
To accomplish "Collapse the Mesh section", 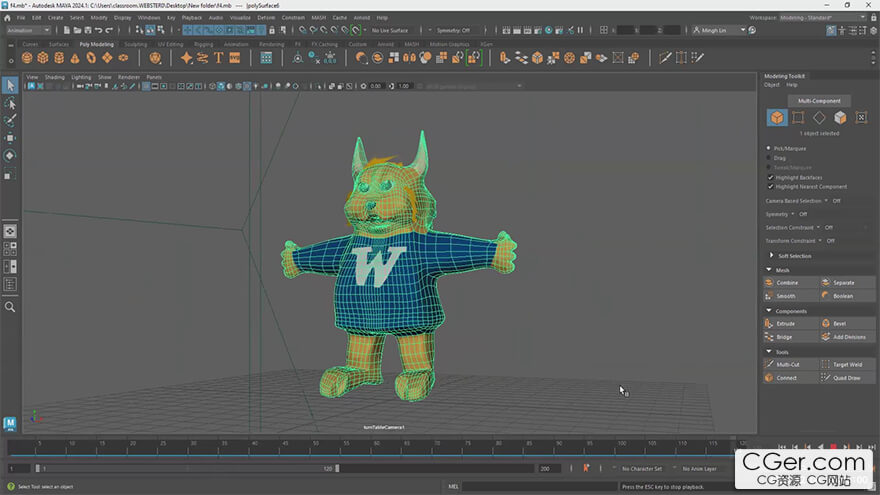I will [769, 270].
